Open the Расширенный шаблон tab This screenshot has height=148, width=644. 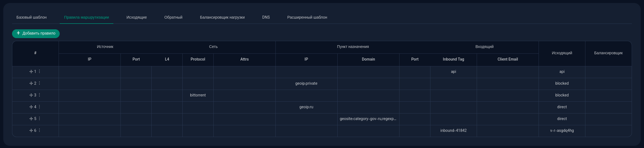tap(307, 17)
